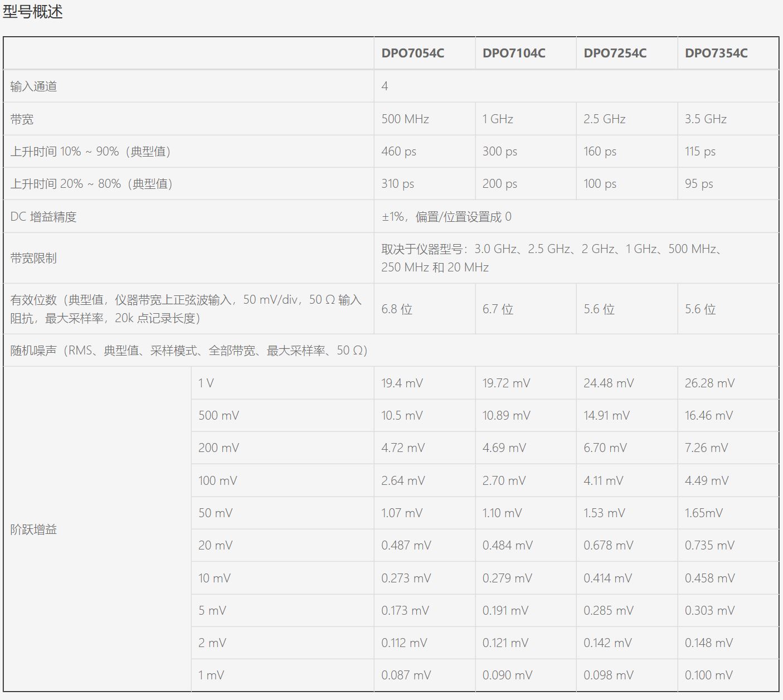Click the 3.5 GHz bandwidth value
Screen dimensions: 783x700
[706, 119]
